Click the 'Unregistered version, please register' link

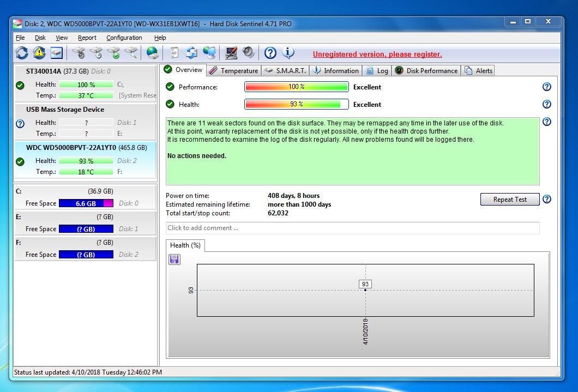377,54
